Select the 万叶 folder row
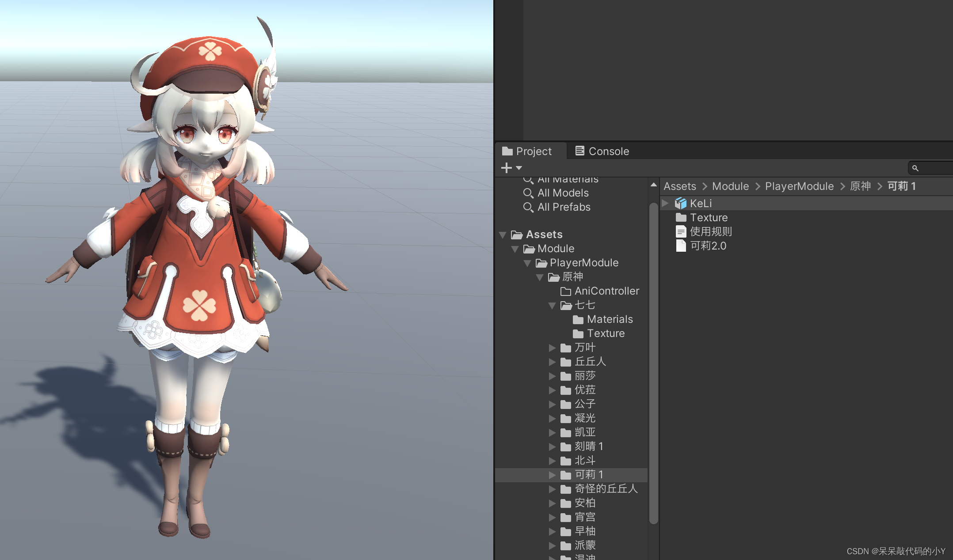The image size is (953, 560). (571, 348)
